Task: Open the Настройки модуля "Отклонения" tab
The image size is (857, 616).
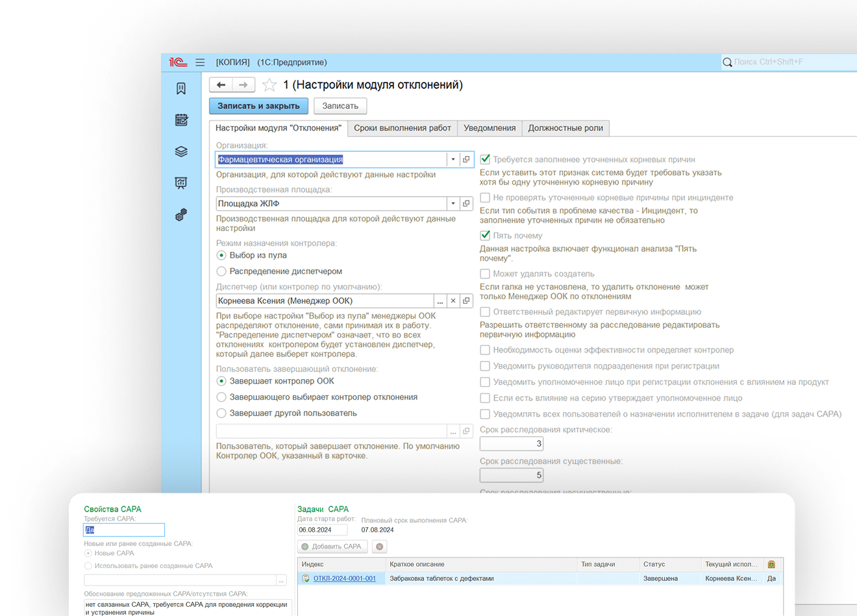Action: tap(278, 129)
